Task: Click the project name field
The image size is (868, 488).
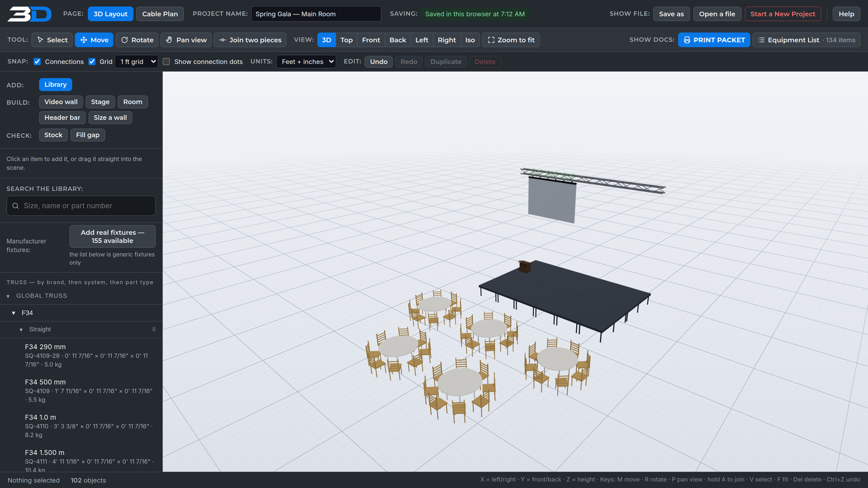Action: pos(316,14)
